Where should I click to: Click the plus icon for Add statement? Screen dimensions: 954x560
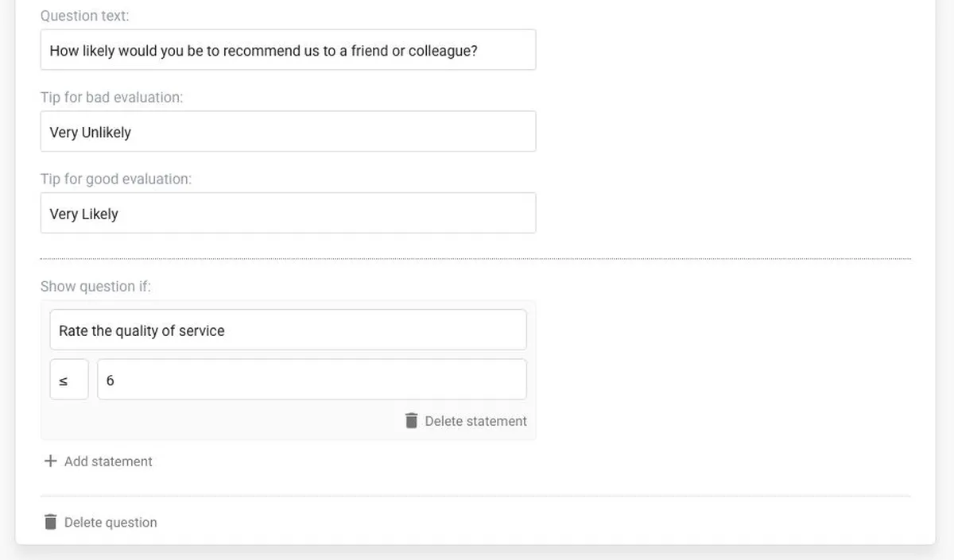coord(50,462)
